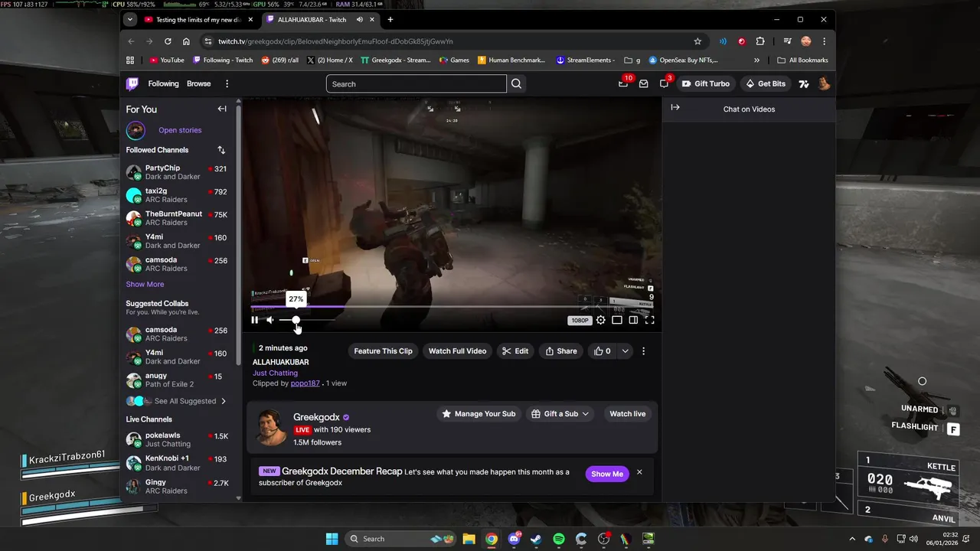Open the Chrome tab search dropdown
The height and width of the screenshot is (551, 980).
click(130, 19)
